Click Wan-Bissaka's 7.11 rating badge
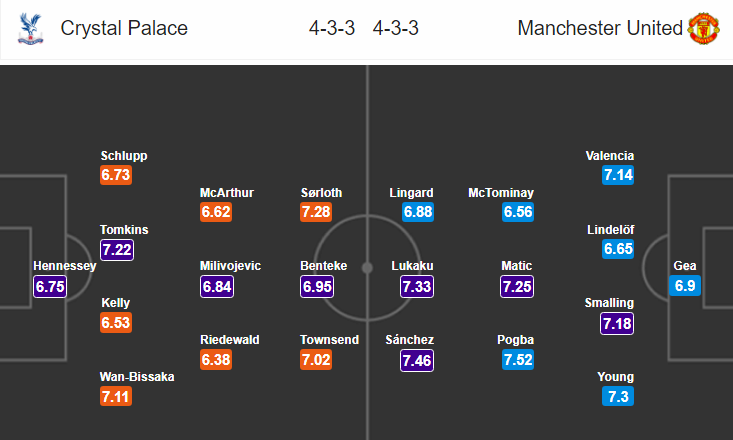 pos(116,397)
